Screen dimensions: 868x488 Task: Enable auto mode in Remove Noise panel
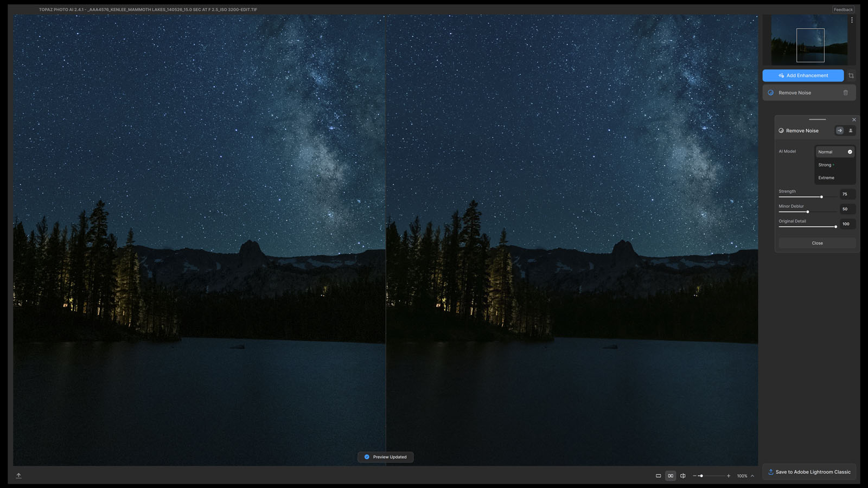pos(840,131)
